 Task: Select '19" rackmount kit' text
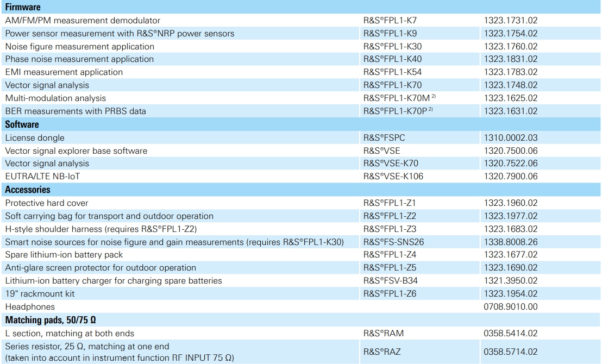[40, 294]
